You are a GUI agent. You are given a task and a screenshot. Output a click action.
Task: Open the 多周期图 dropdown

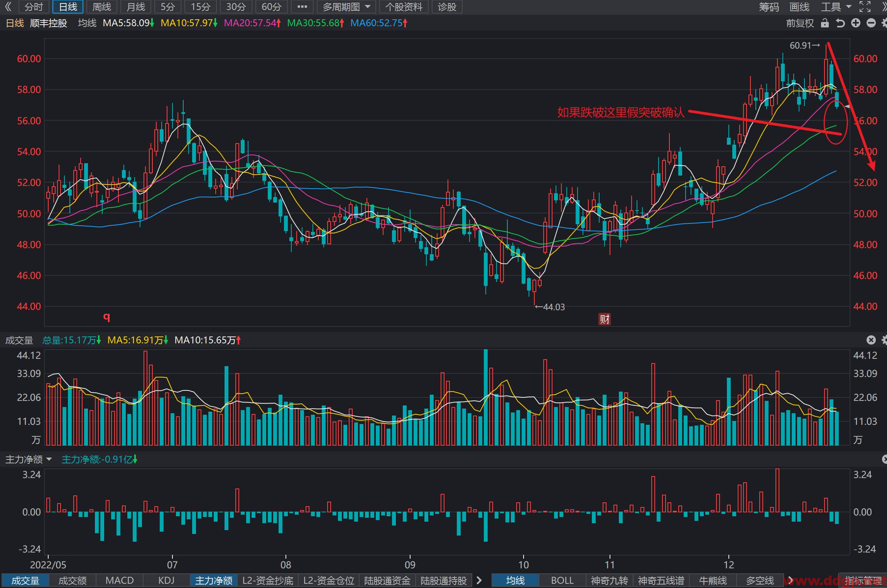pos(346,7)
